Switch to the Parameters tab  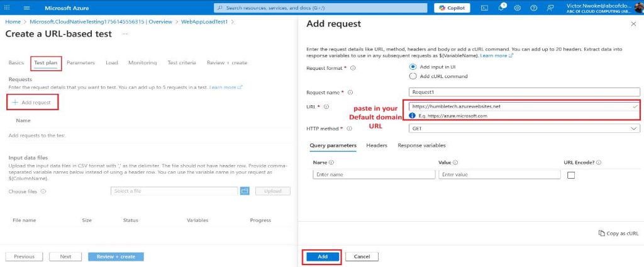click(x=80, y=62)
